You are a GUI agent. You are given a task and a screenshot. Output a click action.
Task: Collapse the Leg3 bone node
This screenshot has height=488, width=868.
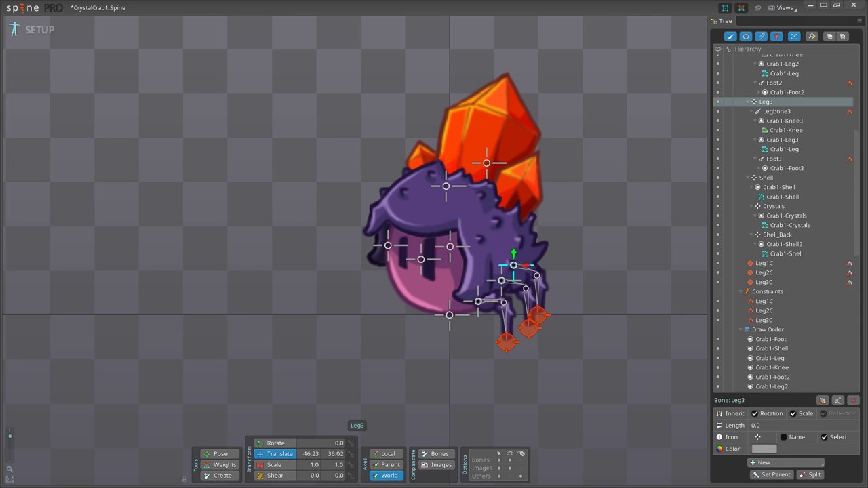(x=748, y=102)
